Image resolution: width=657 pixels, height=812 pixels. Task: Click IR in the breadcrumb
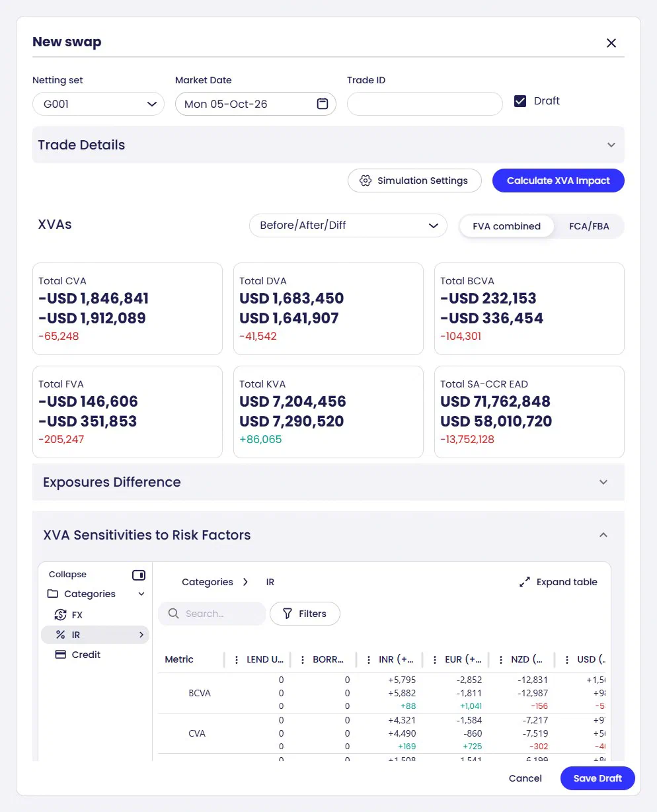tap(270, 582)
